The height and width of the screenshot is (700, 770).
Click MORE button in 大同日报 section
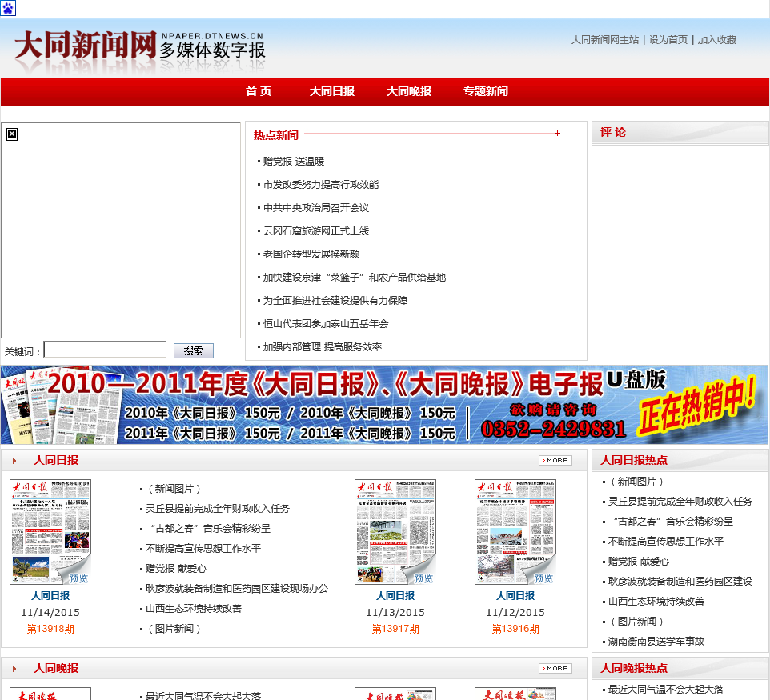pyautogui.click(x=555, y=461)
